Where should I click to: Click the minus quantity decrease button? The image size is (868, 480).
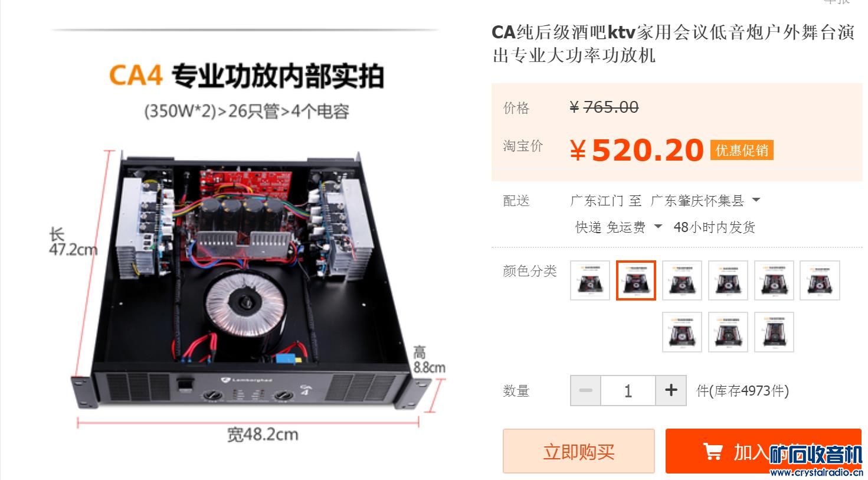(x=585, y=390)
